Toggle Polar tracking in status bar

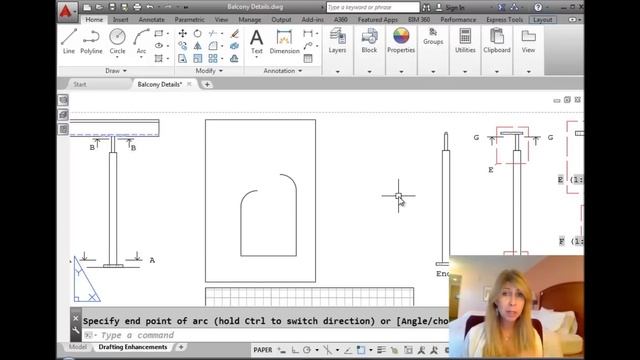[x=307, y=350]
